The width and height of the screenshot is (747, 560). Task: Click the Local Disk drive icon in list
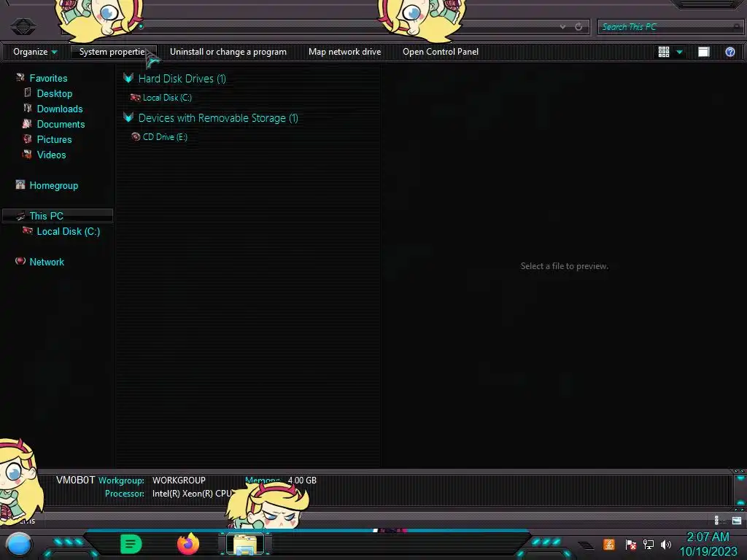click(135, 97)
